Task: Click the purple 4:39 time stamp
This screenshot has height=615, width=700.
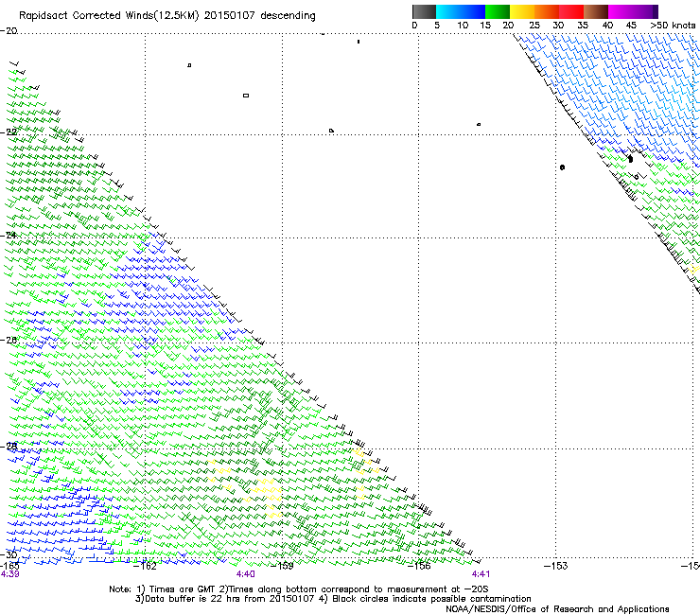Action: (x=9, y=574)
